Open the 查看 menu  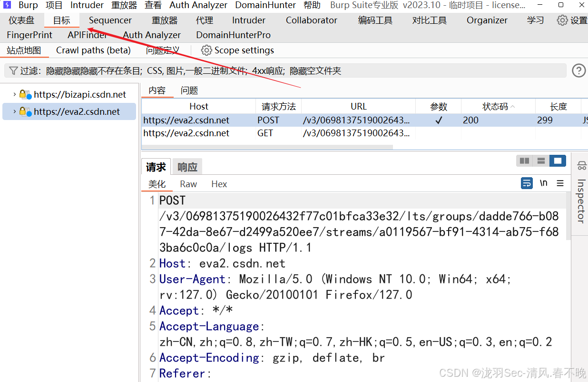click(153, 5)
